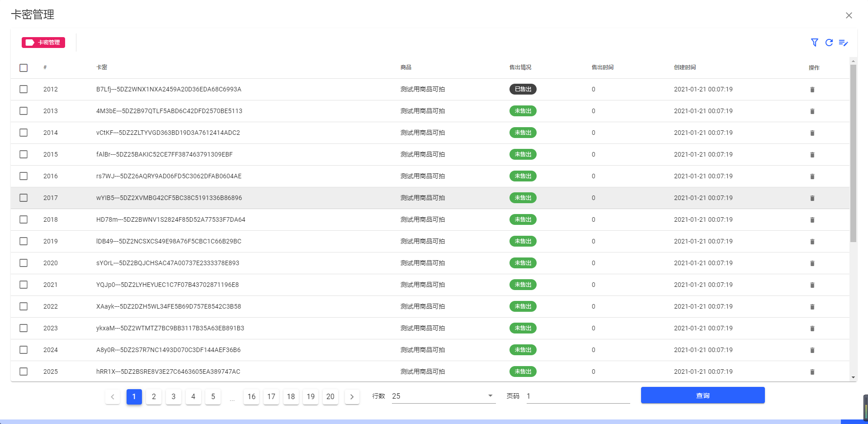
Task: Navigate to page 19
Action: point(311,397)
